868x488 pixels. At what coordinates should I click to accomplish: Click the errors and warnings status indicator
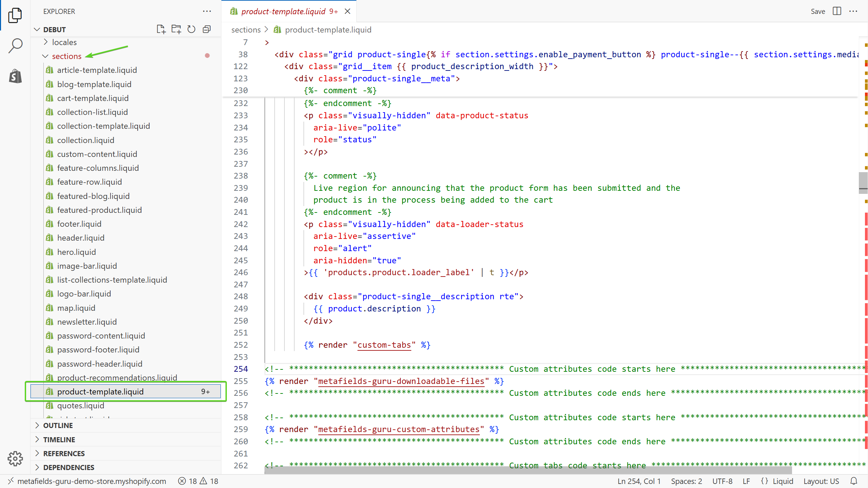click(x=198, y=481)
